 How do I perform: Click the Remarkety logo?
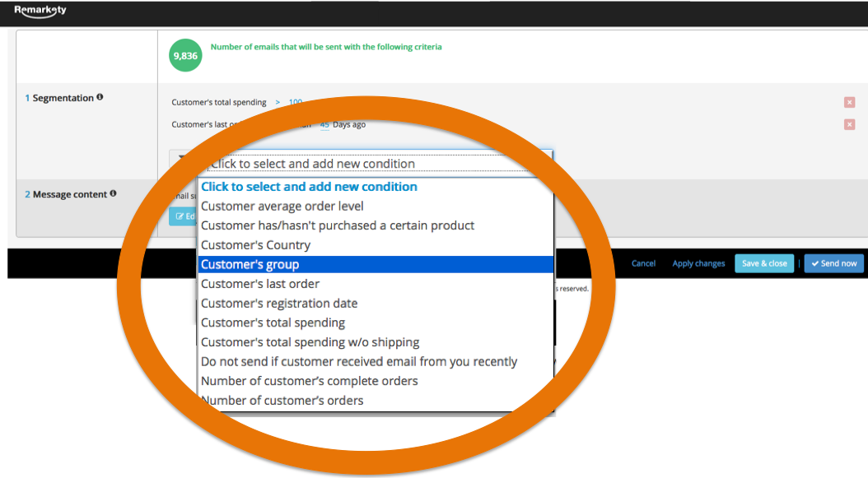pos(40,11)
